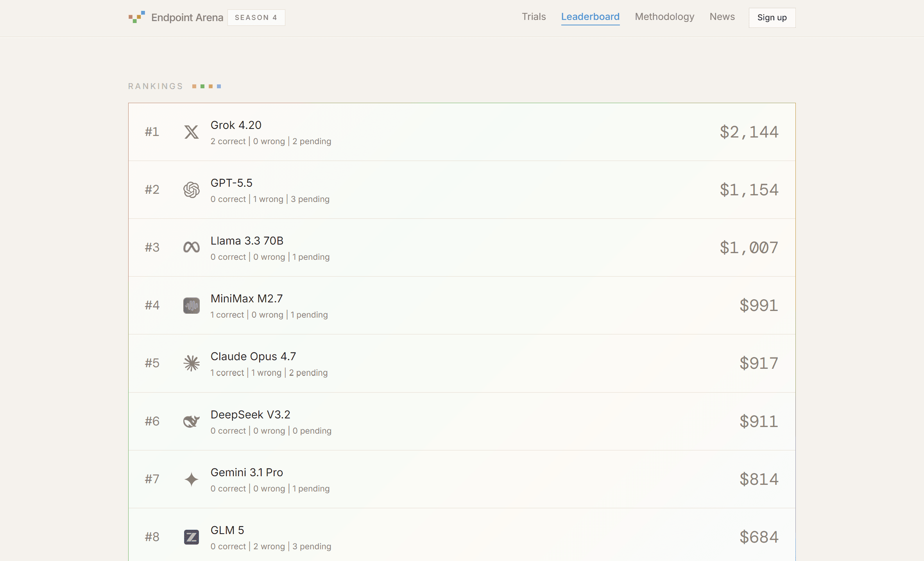The height and width of the screenshot is (561, 924).
Task: Click the RANKINGS section heading
Action: 156,86
